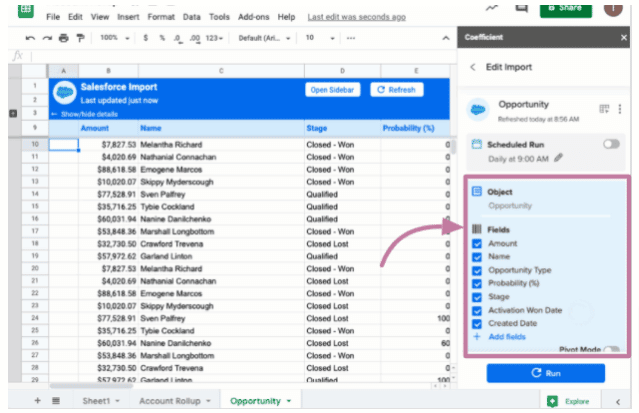Viewport: 639px width, 413px height.
Task: Uncheck the Name field
Action: (x=477, y=257)
